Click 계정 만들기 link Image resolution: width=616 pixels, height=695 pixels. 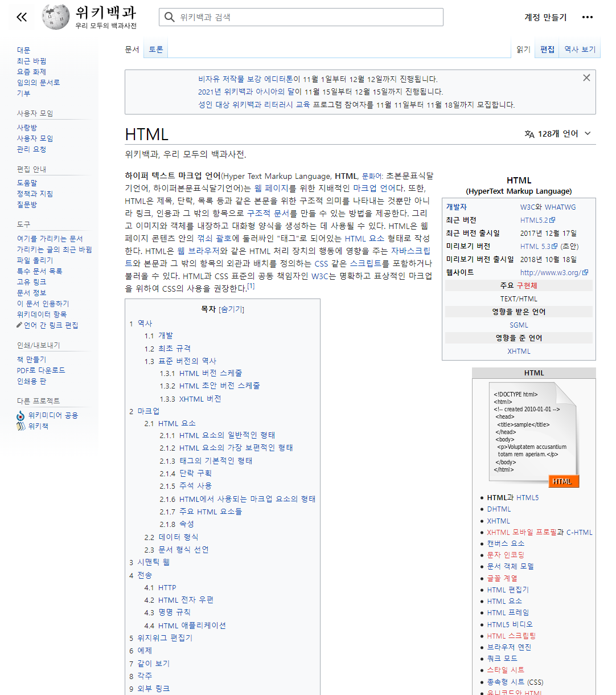(545, 17)
